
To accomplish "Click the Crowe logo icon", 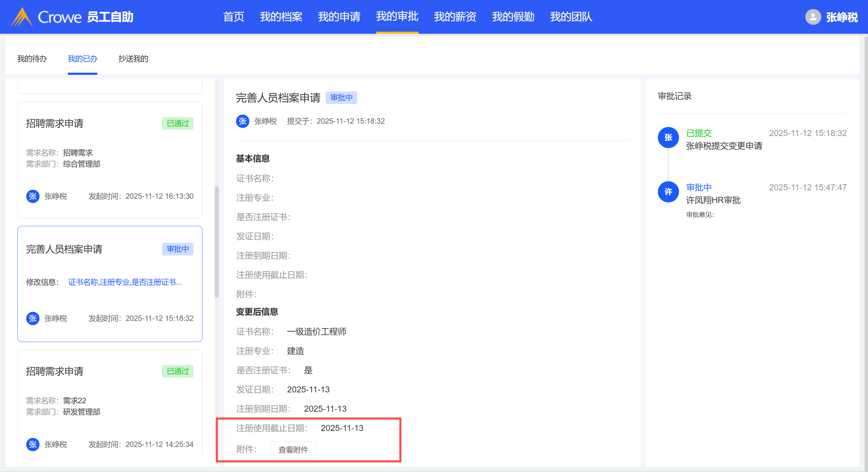I will (x=22, y=17).
